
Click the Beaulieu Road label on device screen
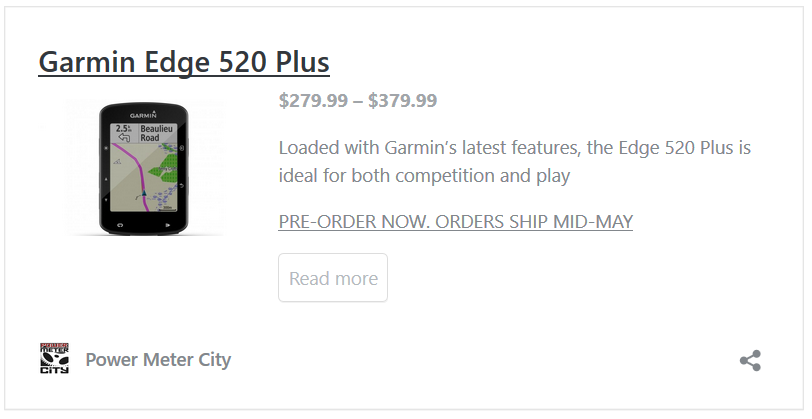[157, 133]
